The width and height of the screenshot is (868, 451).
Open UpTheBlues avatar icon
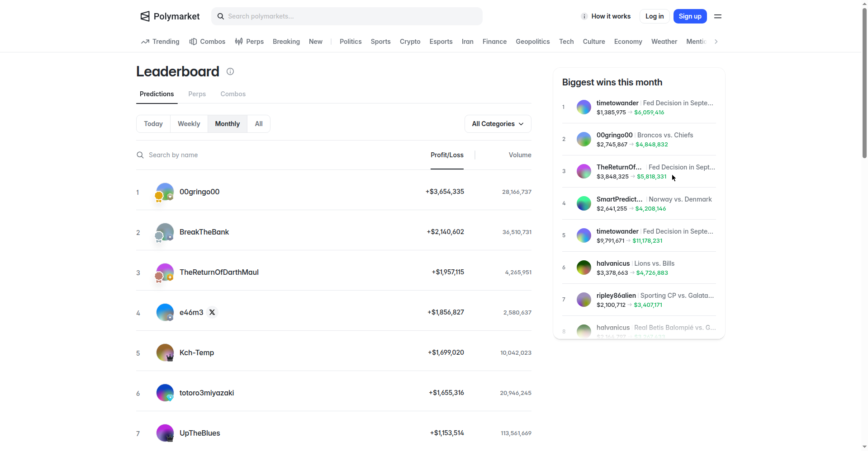tap(165, 433)
